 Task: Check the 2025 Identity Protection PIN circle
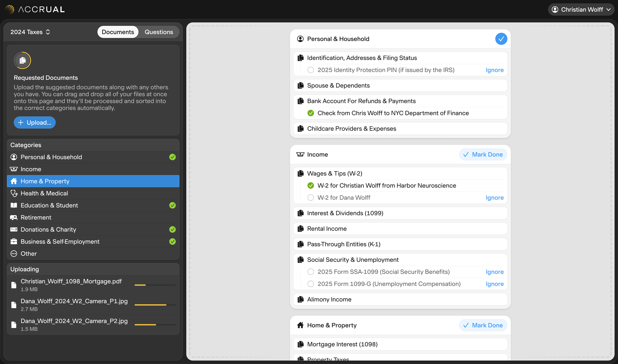pyautogui.click(x=311, y=70)
